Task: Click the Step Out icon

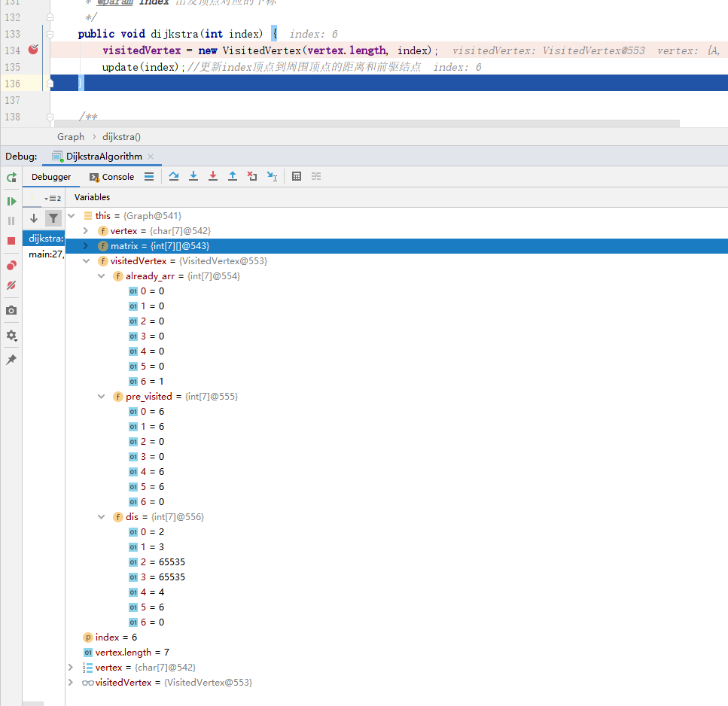Action: click(232, 176)
